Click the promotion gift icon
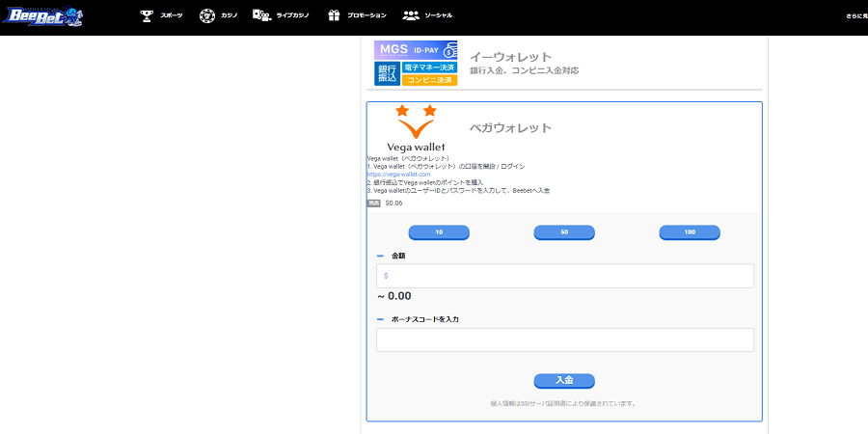 coord(334,15)
